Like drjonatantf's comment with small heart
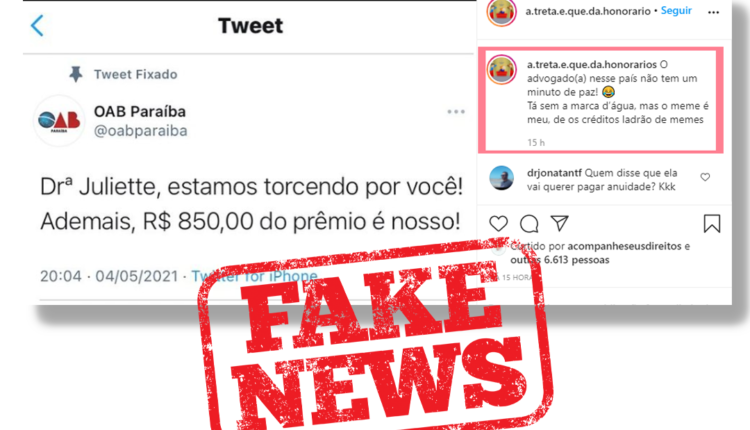 pyautogui.click(x=705, y=177)
